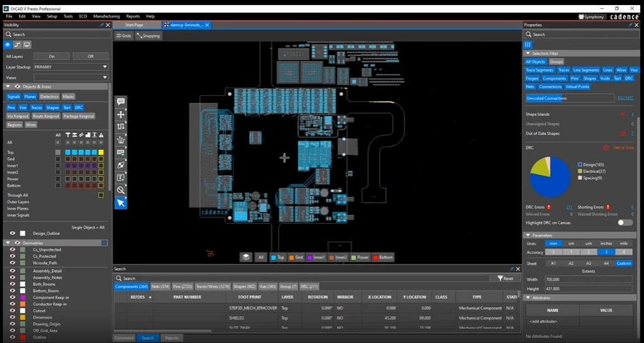This screenshot has height=343, width=644.
Task: Click the update icon next to Shape Islands
Action: tap(623, 114)
